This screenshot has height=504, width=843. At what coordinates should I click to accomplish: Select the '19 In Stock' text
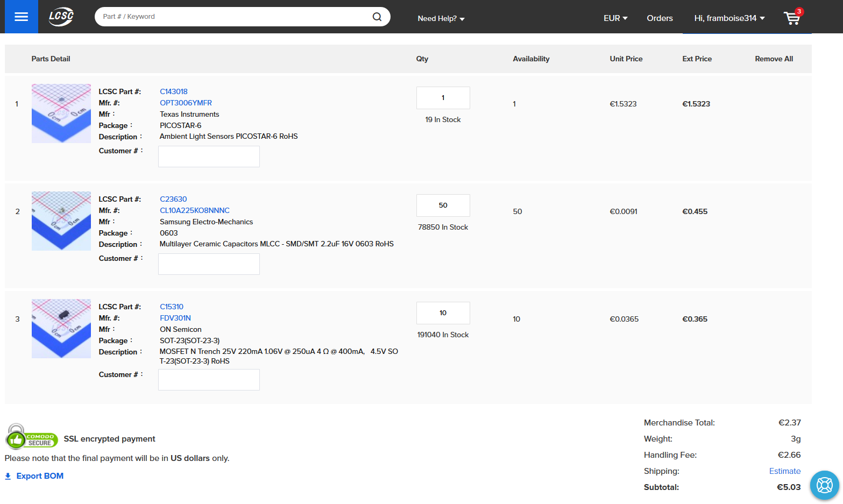click(x=443, y=119)
